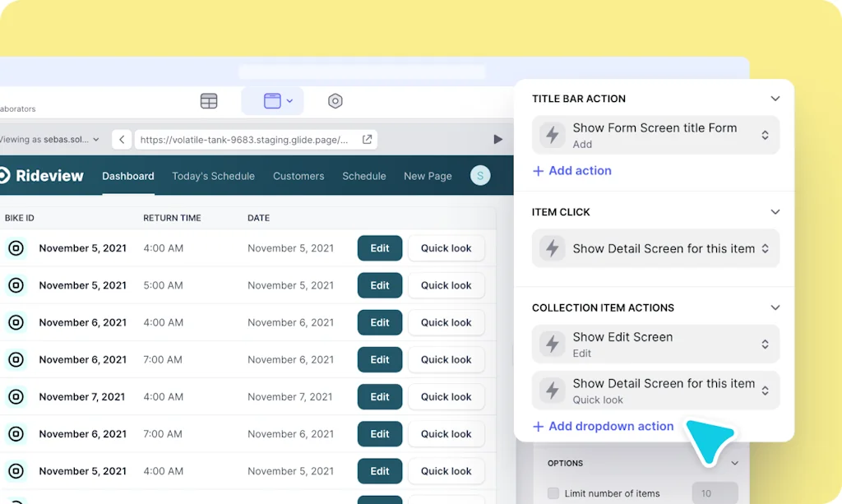Click the Add dropdown action link
The width and height of the screenshot is (842, 504).
[604, 426]
